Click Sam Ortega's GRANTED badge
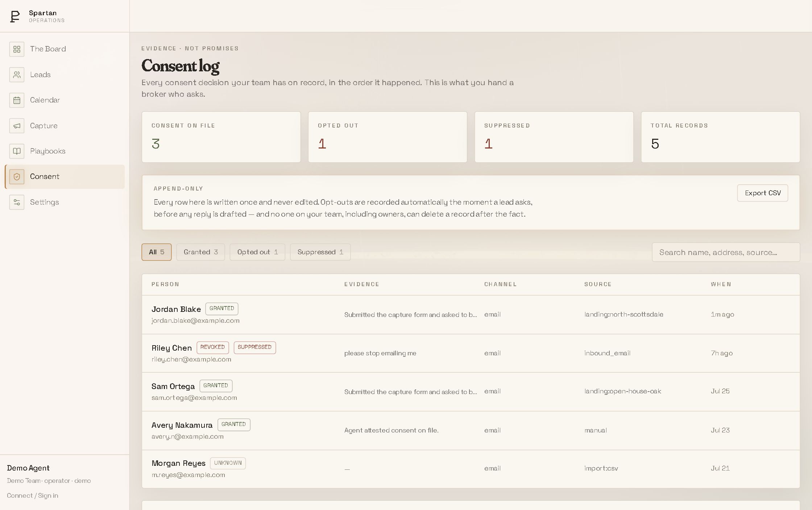This screenshot has width=812, height=510. coord(216,386)
